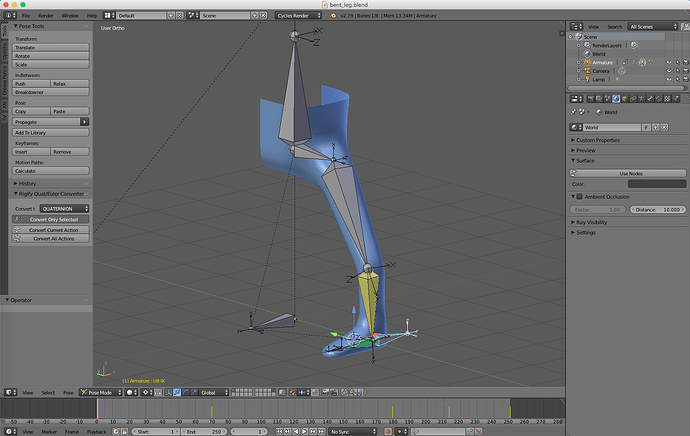Toggle Lamp renderability icon
Screen dimensions: 690x436
click(686, 80)
